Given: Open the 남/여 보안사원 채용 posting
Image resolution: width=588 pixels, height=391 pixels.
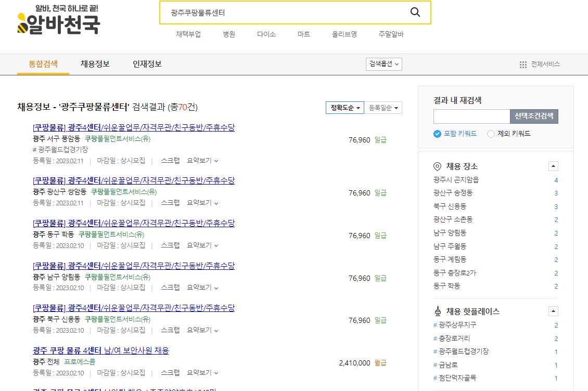Looking at the screenshot, I should coord(101,350).
